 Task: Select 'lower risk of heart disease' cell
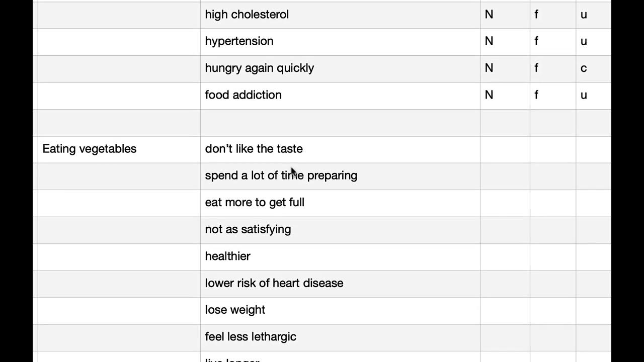tap(274, 283)
